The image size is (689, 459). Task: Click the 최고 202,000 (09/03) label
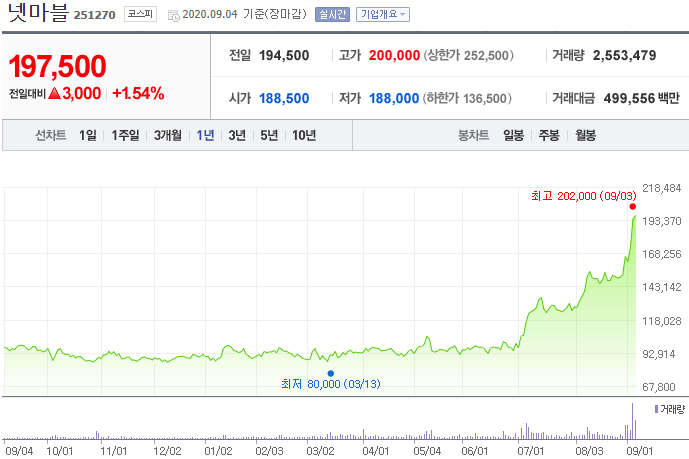pos(584,196)
